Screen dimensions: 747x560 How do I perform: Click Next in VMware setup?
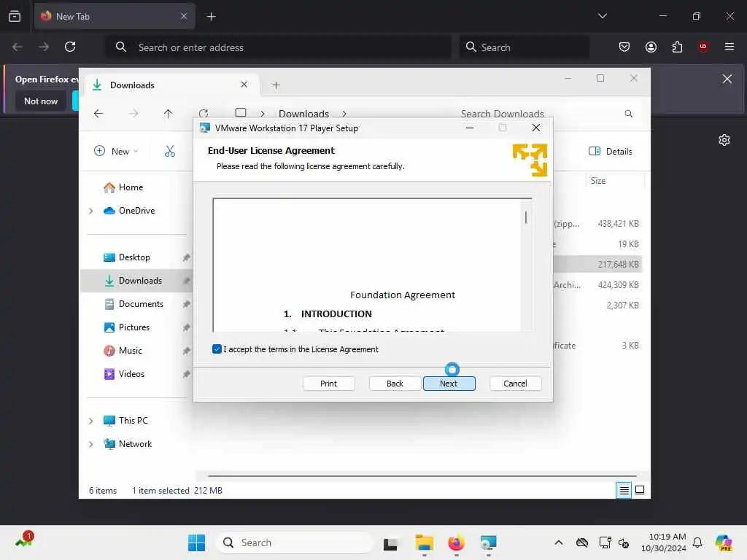pos(449,384)
